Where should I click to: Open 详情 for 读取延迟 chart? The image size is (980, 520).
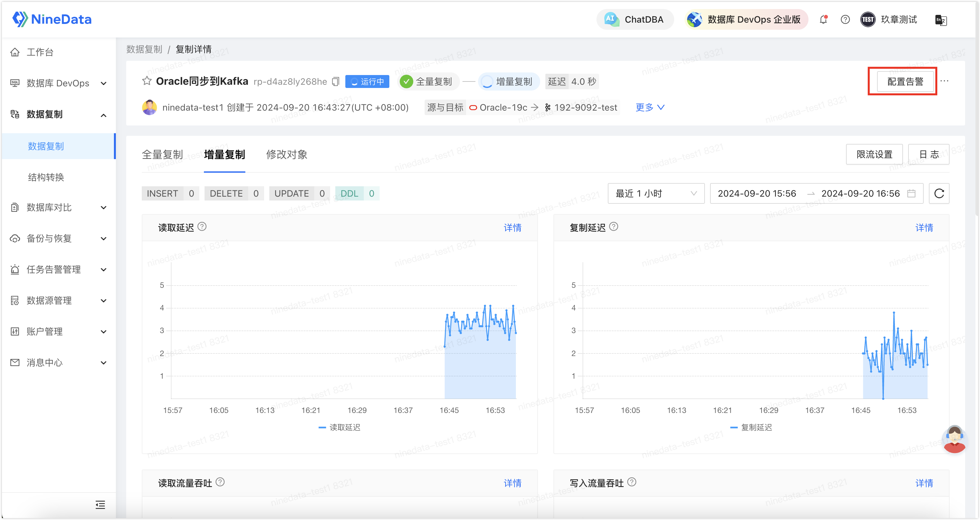click(512, 228)
